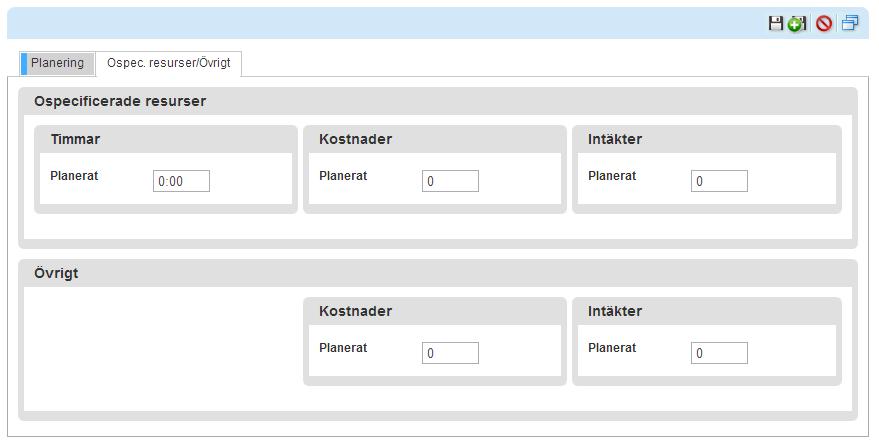Image resolution: width=879 pixels, height=445 pixels.
Task: Click the save-and-new icon with green plus
Action: click(797, 24)
